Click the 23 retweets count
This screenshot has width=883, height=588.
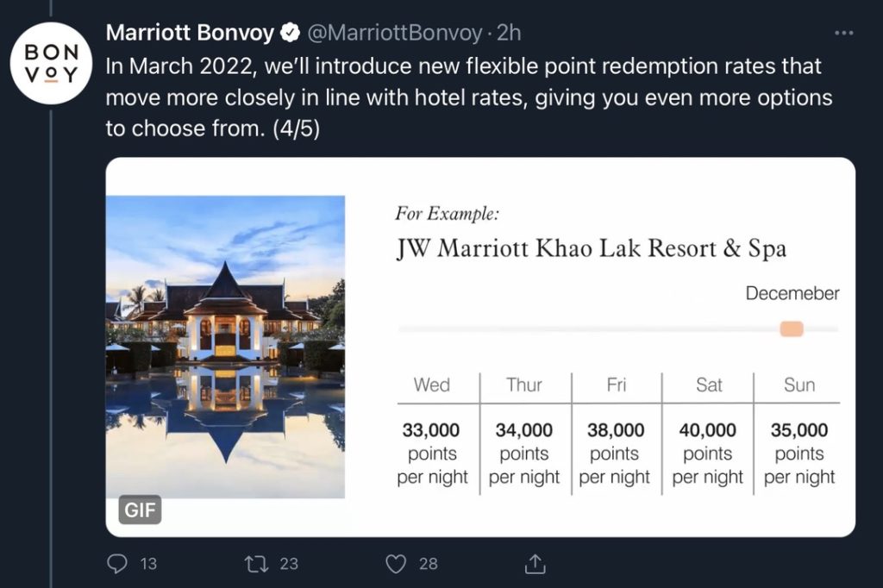click(x=289, y=564)
